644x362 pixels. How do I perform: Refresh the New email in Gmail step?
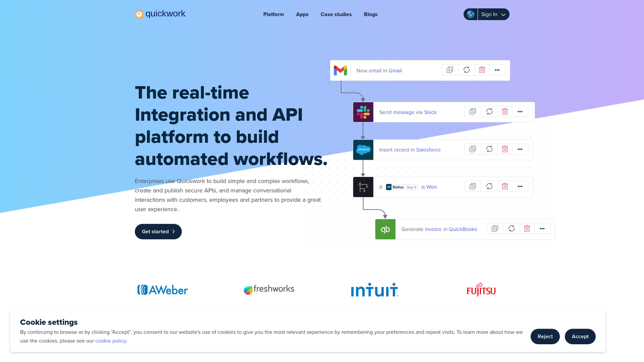(x=466, y=70)
